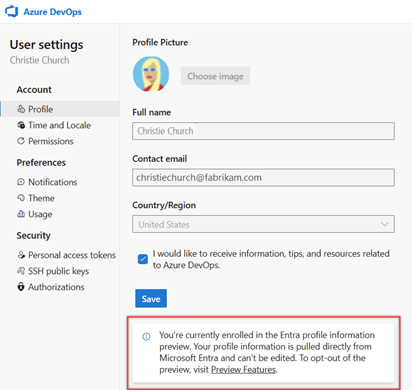
Task: Click the User settings heading
Action: coord(46,45)
